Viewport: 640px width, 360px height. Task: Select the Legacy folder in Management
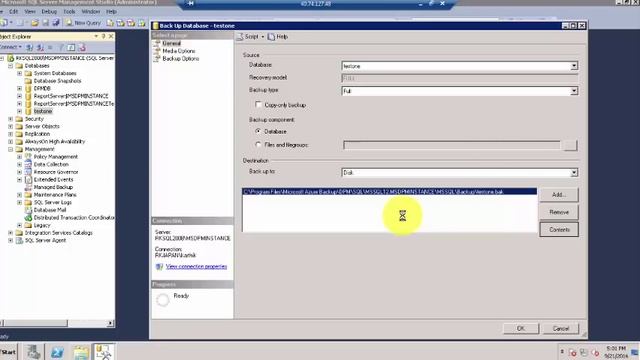tap(42, 225)
